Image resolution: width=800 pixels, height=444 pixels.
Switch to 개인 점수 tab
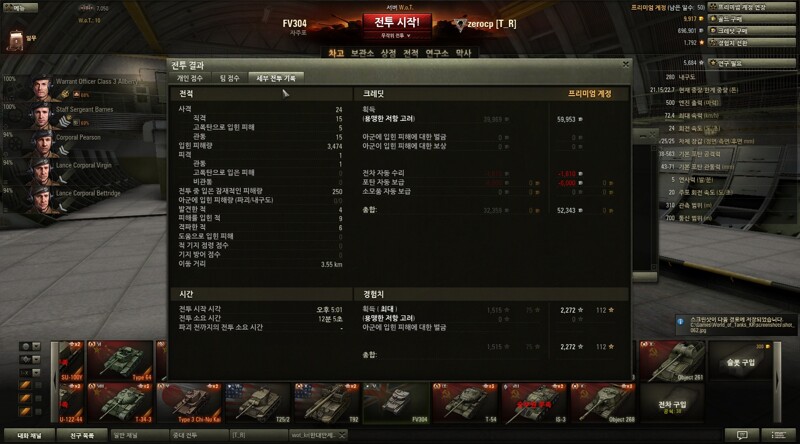(190, 78)
